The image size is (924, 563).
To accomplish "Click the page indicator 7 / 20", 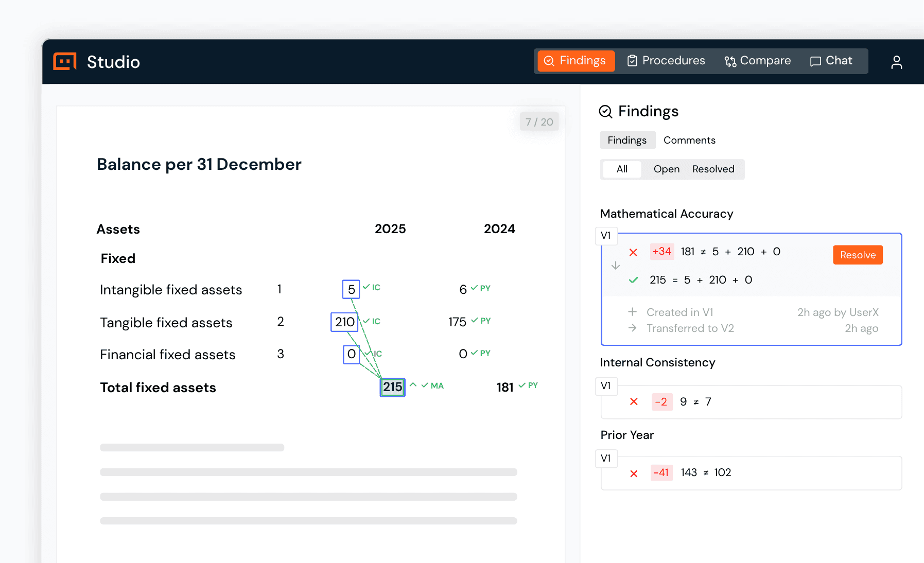I will (539, 122).
